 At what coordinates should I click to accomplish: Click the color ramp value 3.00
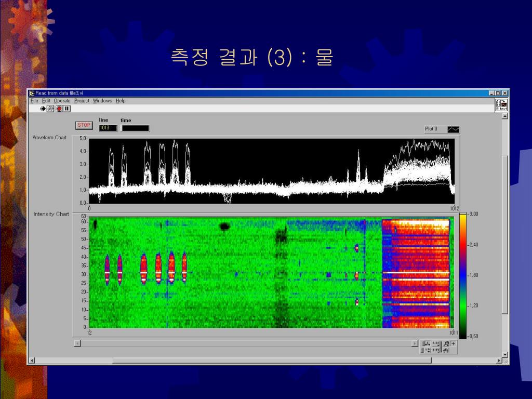click(x=473, y=214)
